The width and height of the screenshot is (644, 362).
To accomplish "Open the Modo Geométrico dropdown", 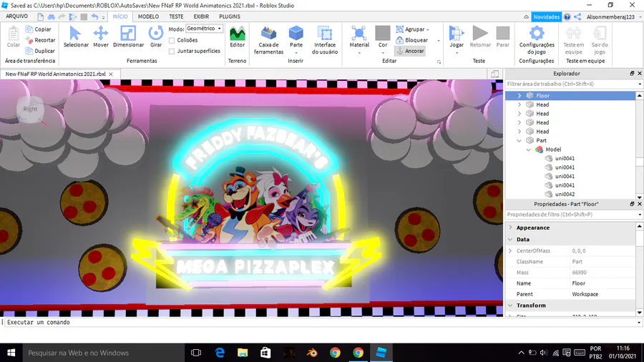I will tap(204, 29).
